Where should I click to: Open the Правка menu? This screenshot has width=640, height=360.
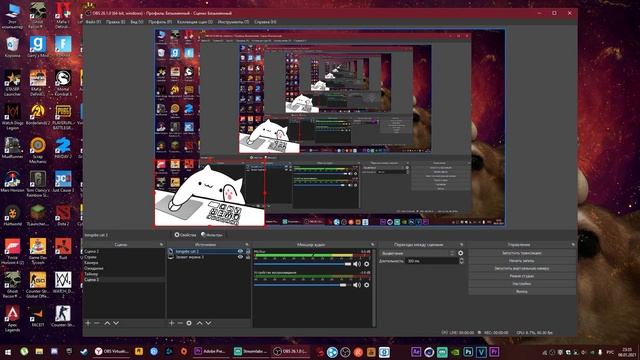[116, 22]
